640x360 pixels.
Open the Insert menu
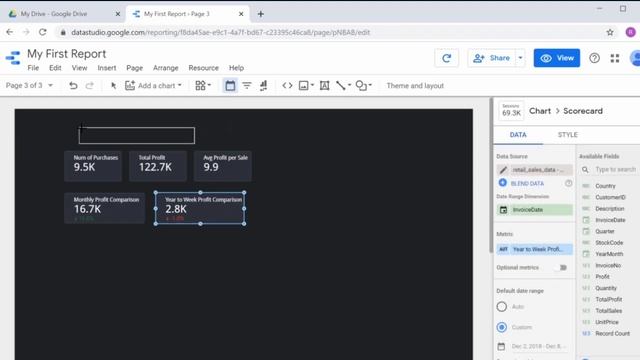click(x=107, y=68)
